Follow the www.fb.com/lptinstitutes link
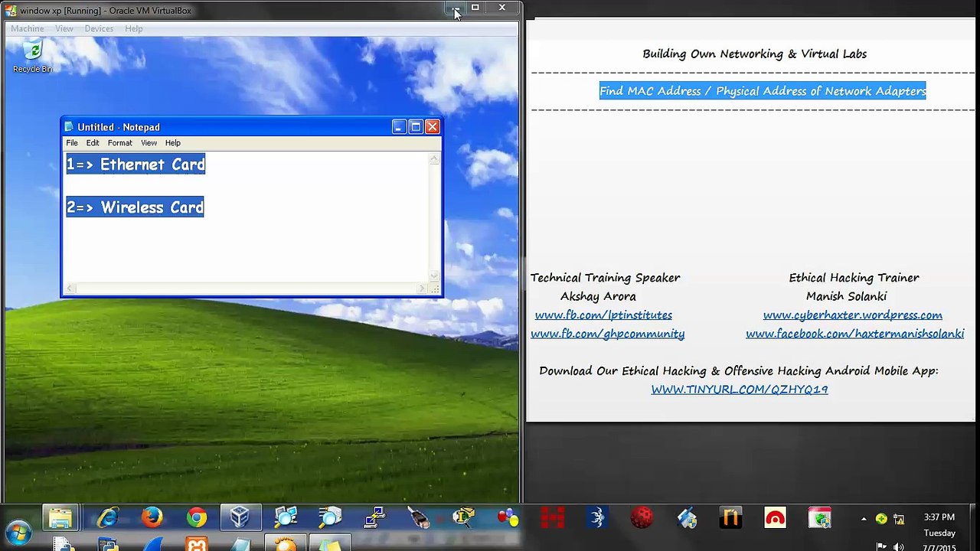Image resolution: width=980 pixels, height=551 pixels. (603, 315)
